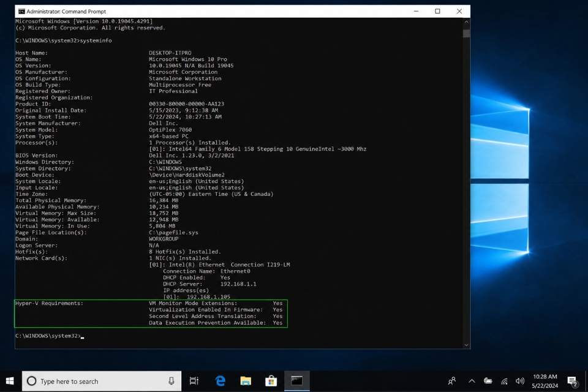Viewport: 588px width, 392px height.
Task: Show hidden system tray icons
Action: pyautogui.click(x=472, y=381)
